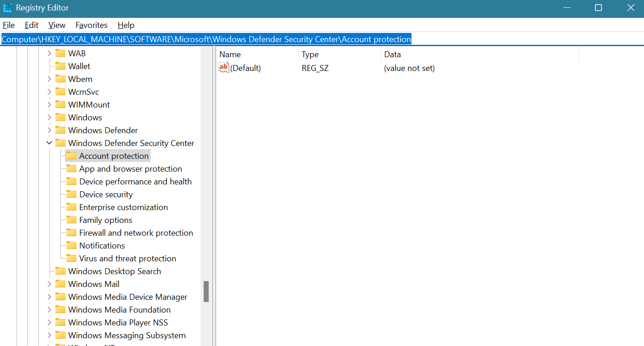This screenshot has height=346, width=644.
Task: Click the Notifications folder icon
Action: 71,245
